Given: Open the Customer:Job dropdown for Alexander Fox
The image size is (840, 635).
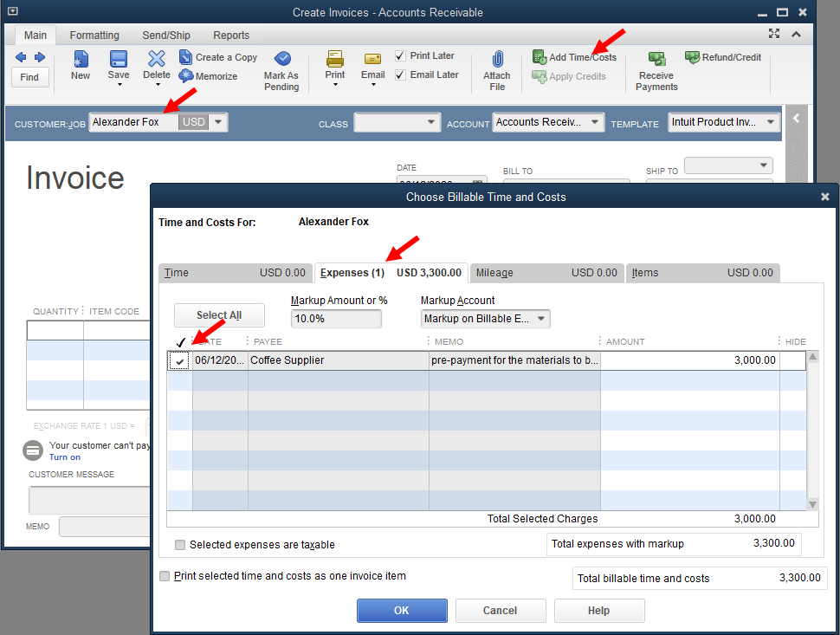Looking at the screenshot, I should point(218,122).
